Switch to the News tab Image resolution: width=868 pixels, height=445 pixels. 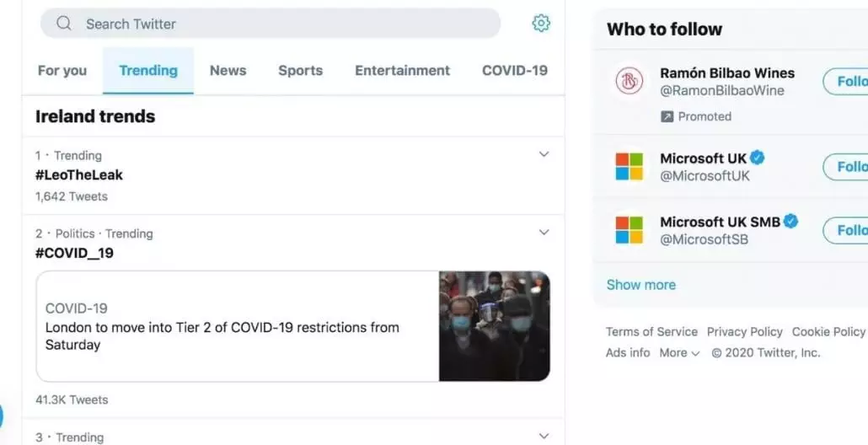(x=228, y=71)
